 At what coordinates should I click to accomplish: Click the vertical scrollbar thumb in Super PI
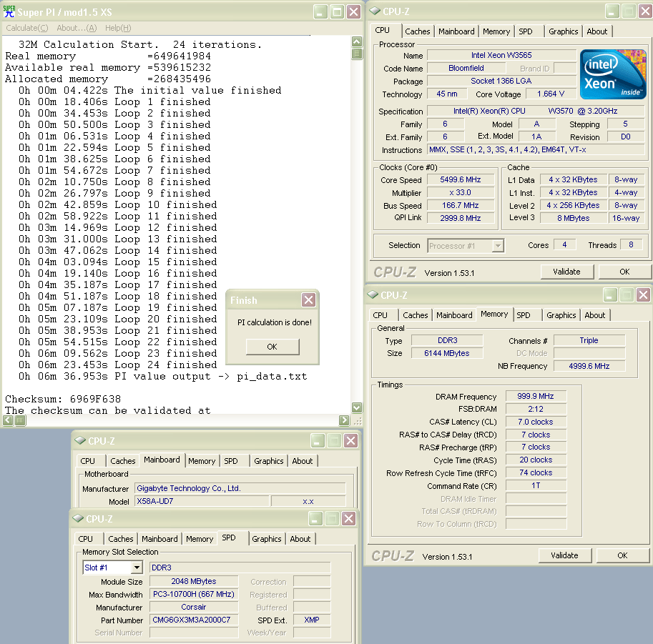click(356, 54)
